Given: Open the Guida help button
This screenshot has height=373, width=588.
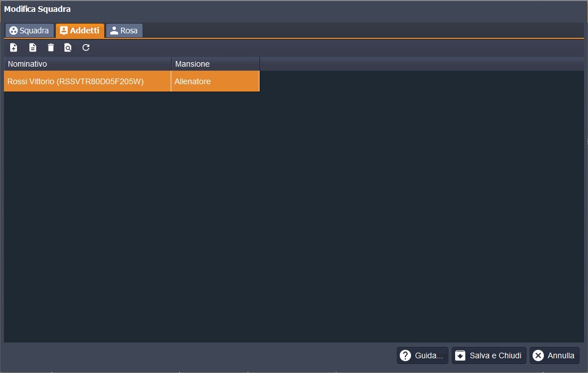Looking at the screenshot, I should 422,355.
